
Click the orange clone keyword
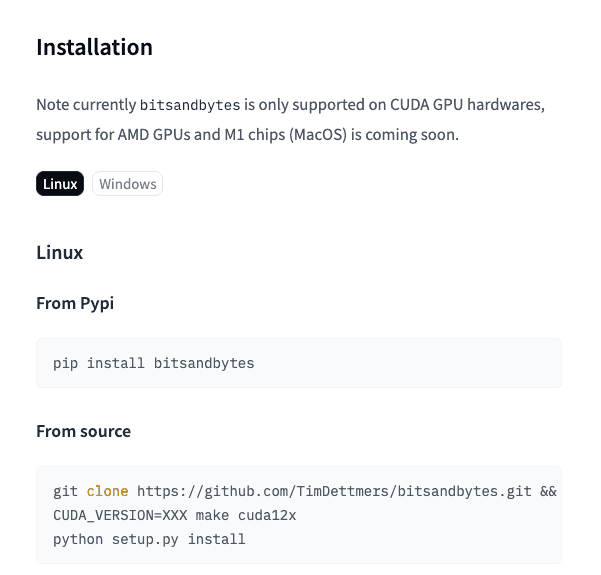(107, 491)
